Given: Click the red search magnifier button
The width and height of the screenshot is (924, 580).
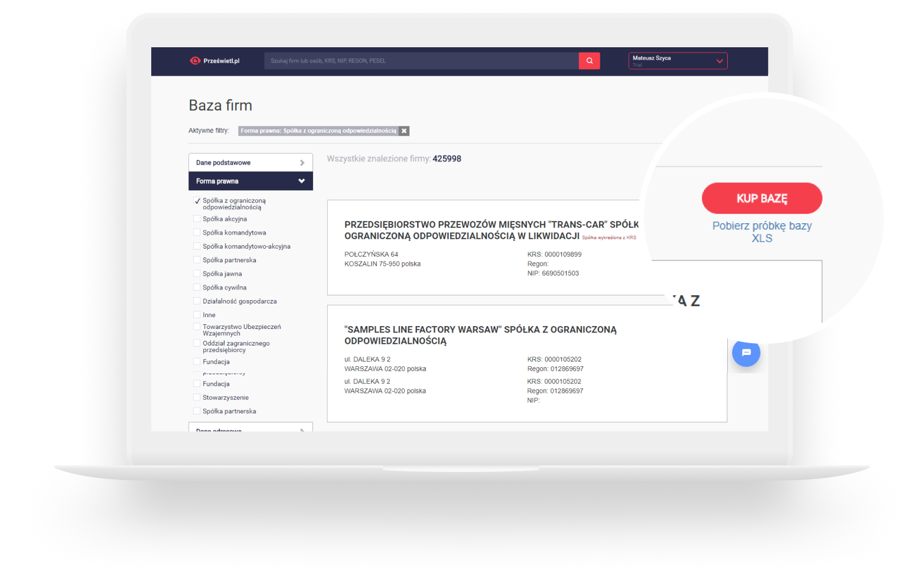Looking at the screenshot, I should 589,61.
